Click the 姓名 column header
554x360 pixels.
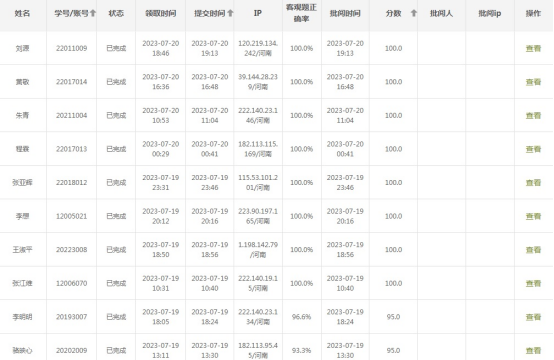tap(22, 13)
